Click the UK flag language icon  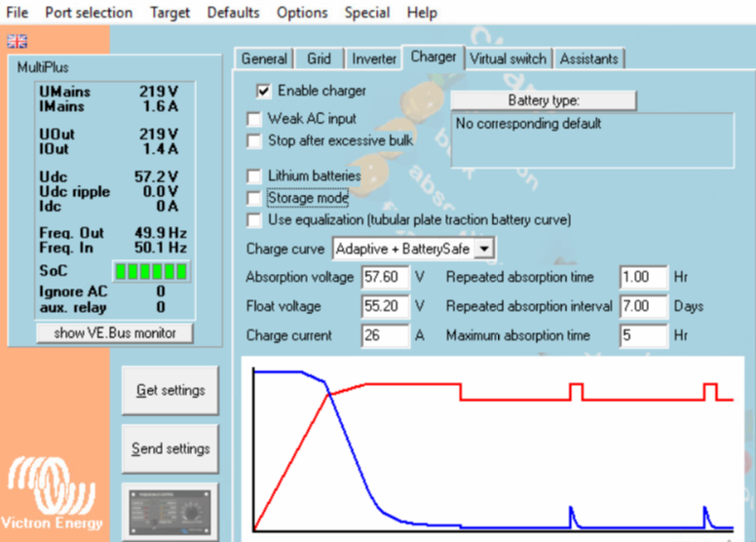(17, 42)
